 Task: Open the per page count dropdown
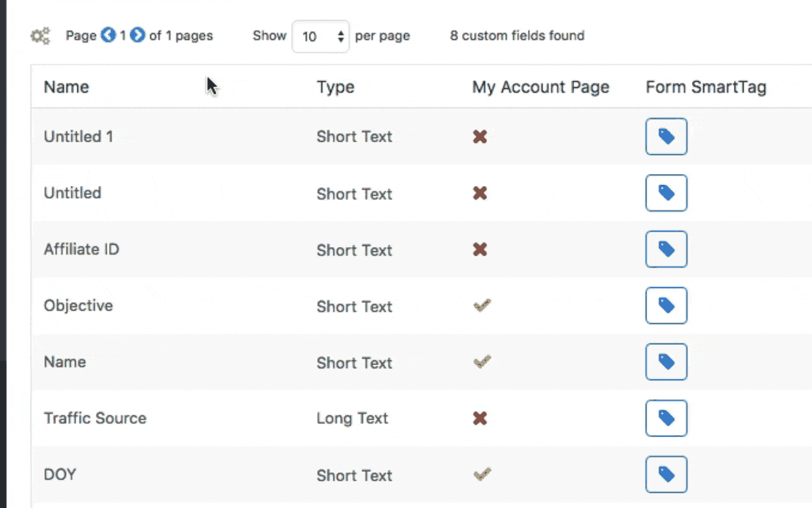coord(320,36)
